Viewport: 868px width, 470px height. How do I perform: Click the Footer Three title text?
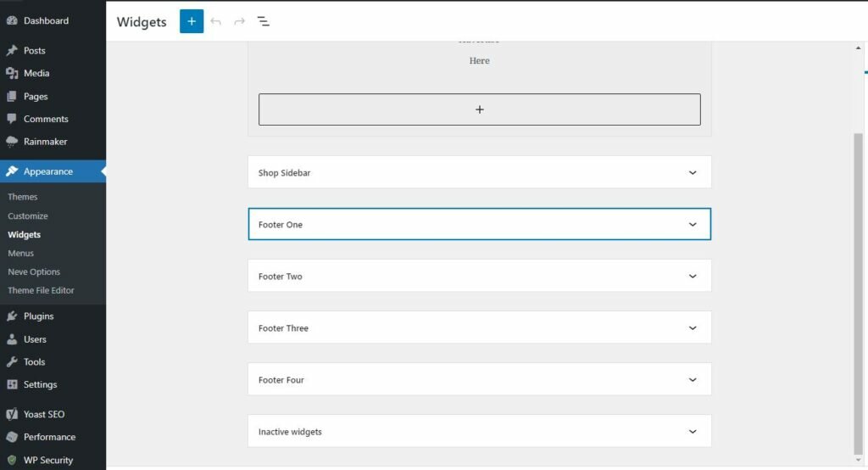(283, 328)
